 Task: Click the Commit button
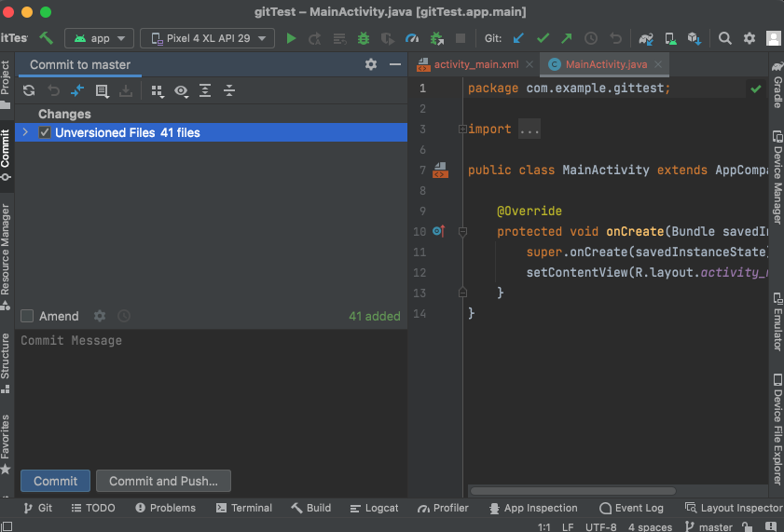tap(55, 481)
